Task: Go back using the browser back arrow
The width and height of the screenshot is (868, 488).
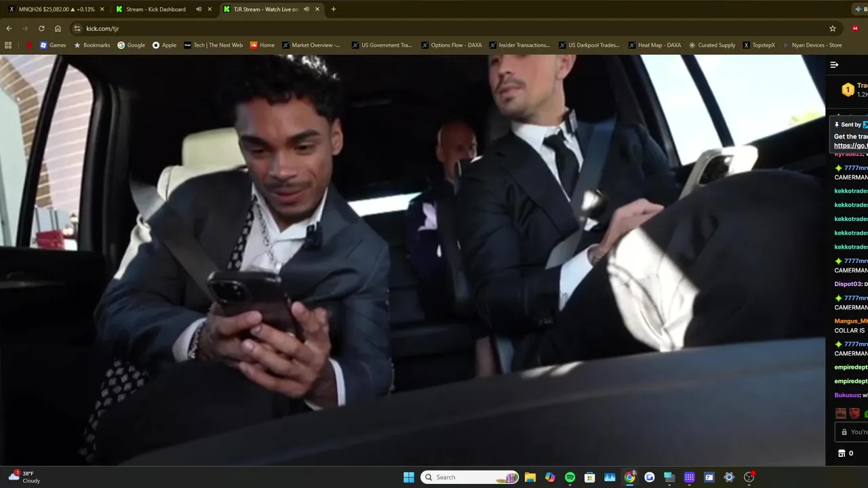Action: tap(9, 28)
